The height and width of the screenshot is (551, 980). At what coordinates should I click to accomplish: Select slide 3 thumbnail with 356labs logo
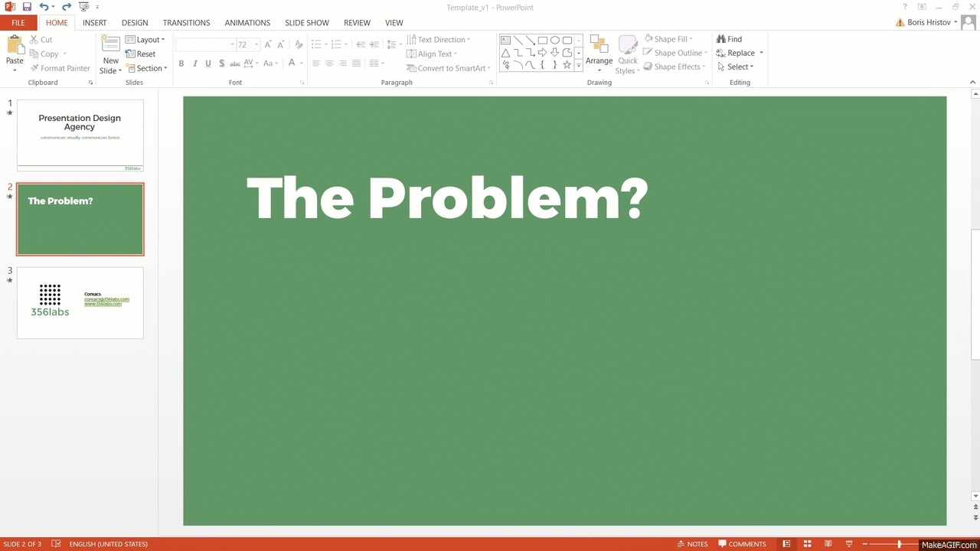80,303
